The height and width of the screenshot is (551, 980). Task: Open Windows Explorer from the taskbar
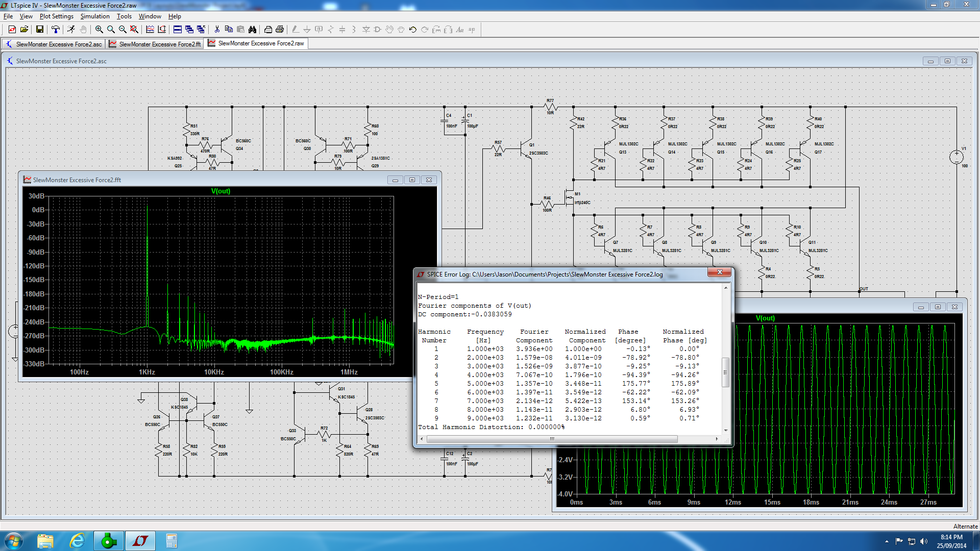pos(45,541)
